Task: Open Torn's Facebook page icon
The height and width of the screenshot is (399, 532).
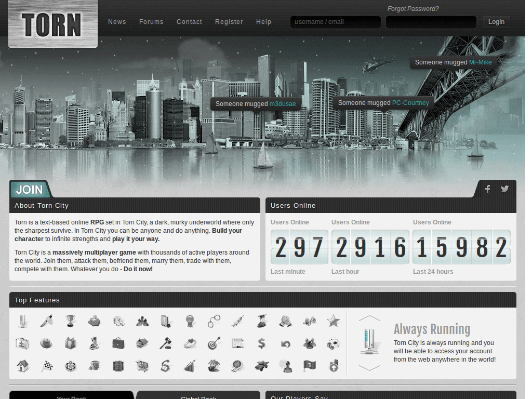Action: tap(487, 189)
